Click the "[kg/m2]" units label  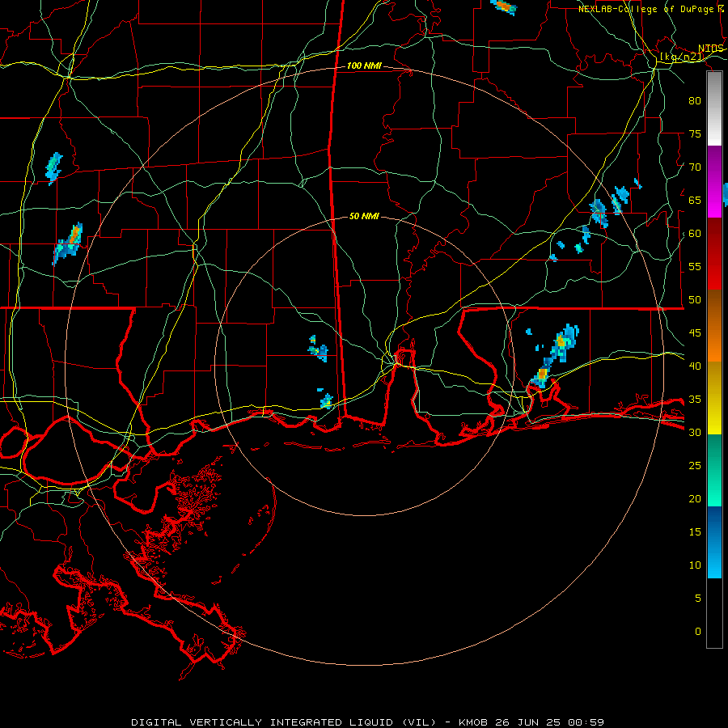[682, 57]
